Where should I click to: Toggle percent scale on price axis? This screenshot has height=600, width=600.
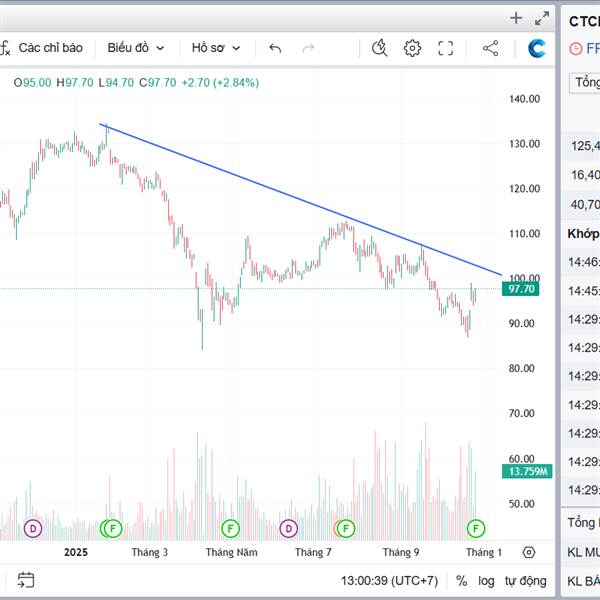[461, 580]
